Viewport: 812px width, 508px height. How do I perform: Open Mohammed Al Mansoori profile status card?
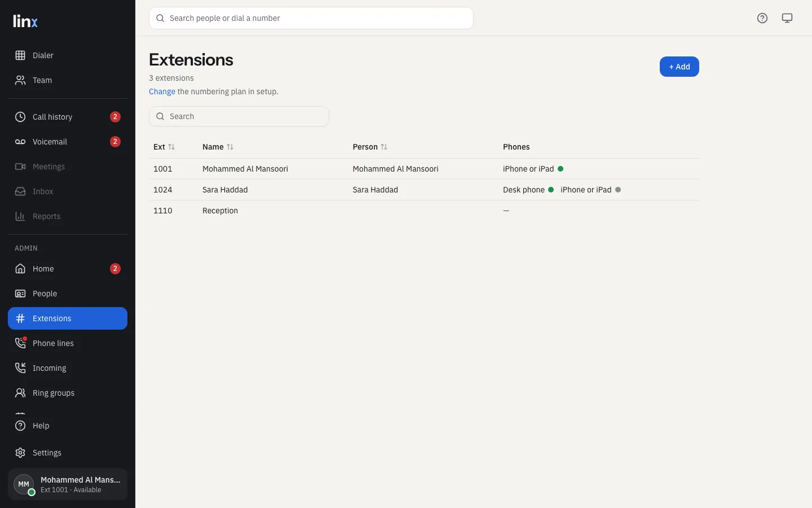click(68, 484)
